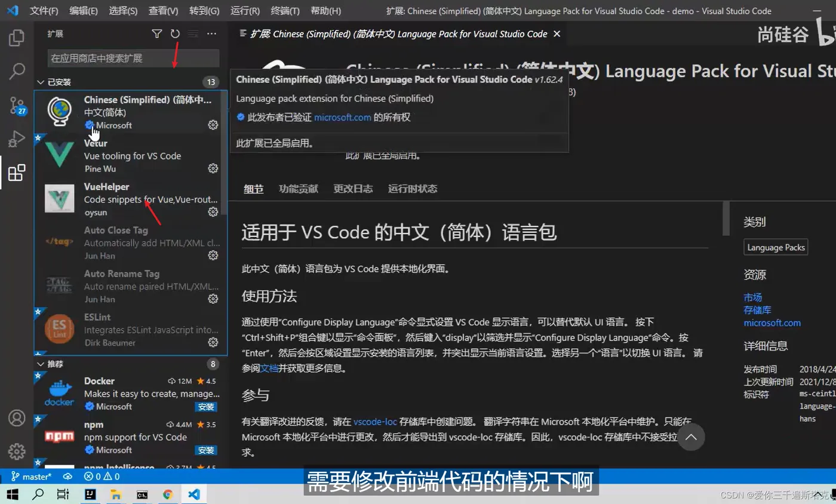Open the Accounts icon in activity bar
The image size is (836, 504).
coord(17,417)
